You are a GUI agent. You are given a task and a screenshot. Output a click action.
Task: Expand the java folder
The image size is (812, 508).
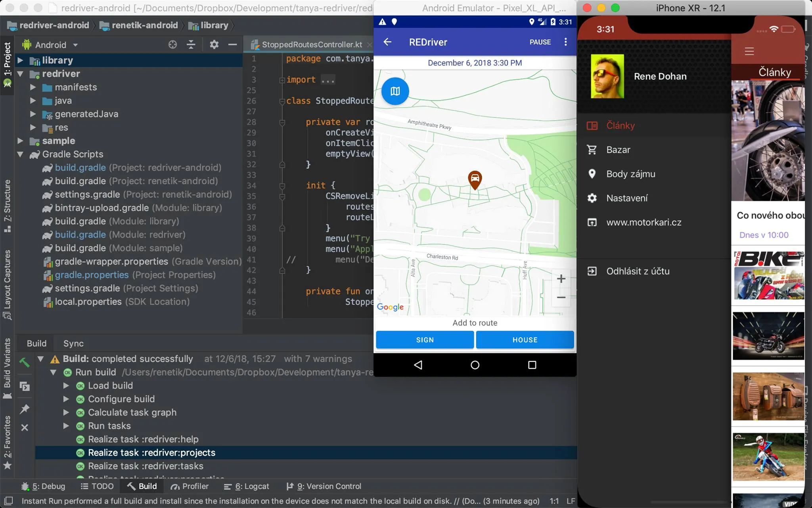pos(33,101)
